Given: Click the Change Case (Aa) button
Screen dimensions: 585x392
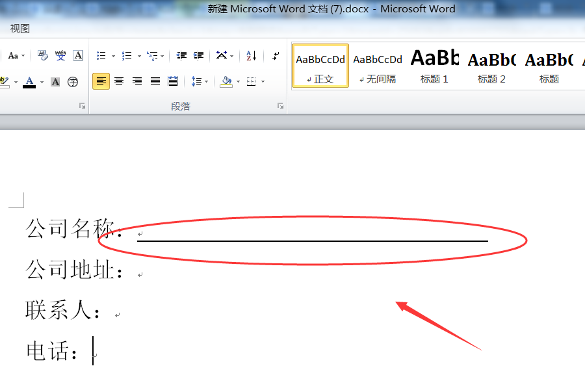Looking at the screenshot, I should tap(13, 56).
